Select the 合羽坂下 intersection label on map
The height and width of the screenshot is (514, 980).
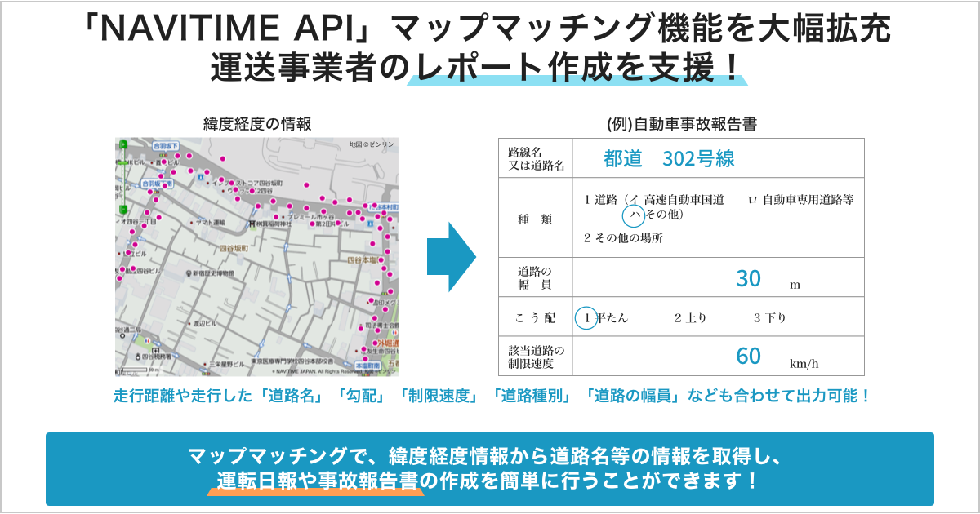[x=166, y=146]
